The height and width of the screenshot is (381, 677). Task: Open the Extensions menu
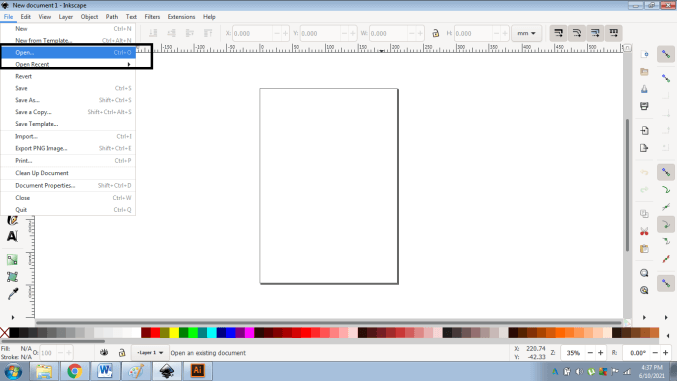tap(181, 17)
